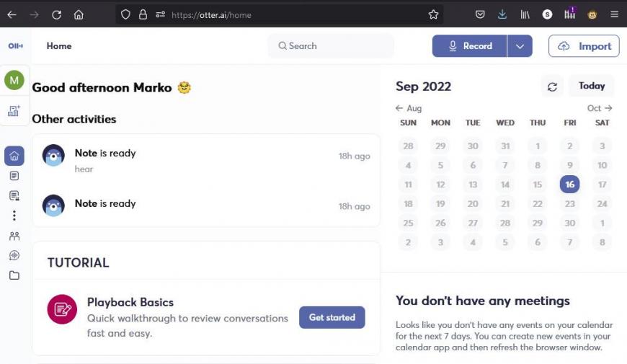Open the Groups people icon in the sidebar

tap(14, 236)
